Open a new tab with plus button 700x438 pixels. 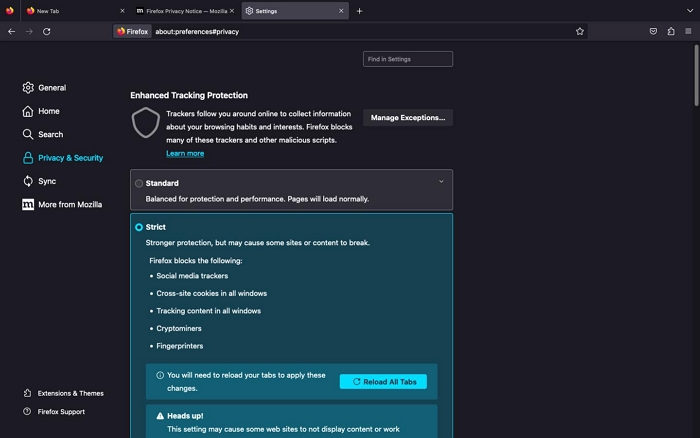click(359, 11)
